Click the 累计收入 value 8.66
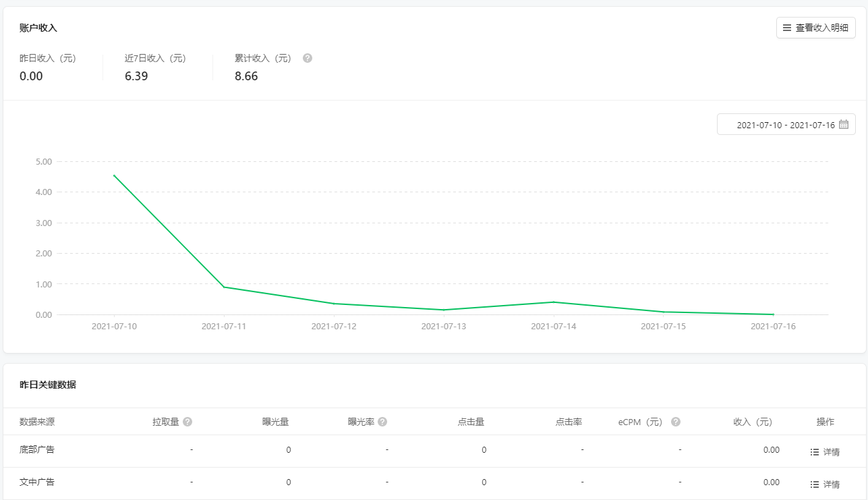868x500 pixels. pyautogui.click(x=246, y=76)
